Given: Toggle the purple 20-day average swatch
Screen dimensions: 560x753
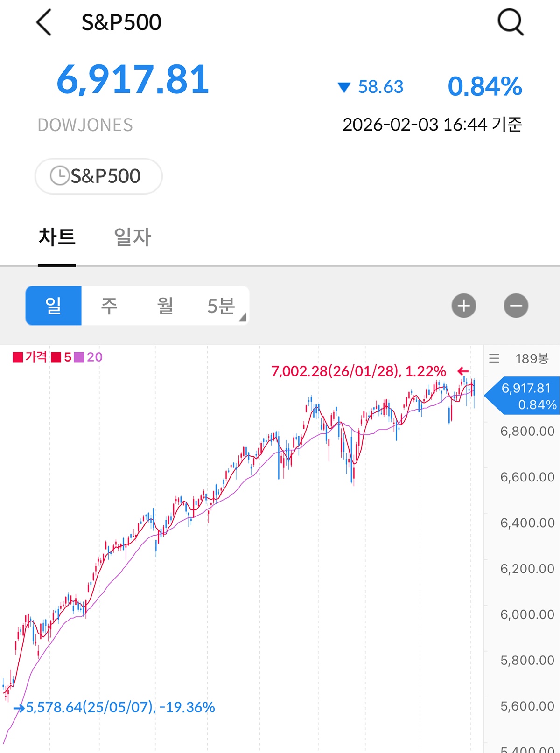Looking at the screenshot, I should click(79, 357).
